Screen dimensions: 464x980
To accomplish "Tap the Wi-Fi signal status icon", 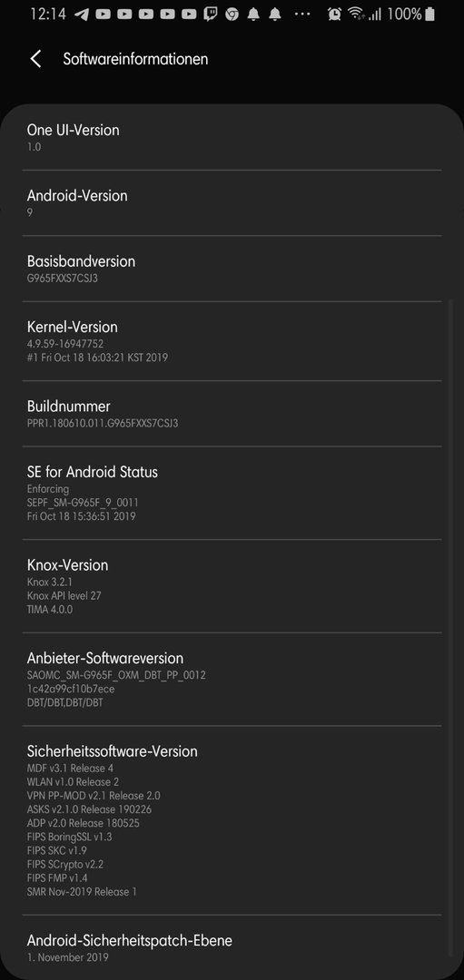I will pyautogui.click(x=357, y=14).
